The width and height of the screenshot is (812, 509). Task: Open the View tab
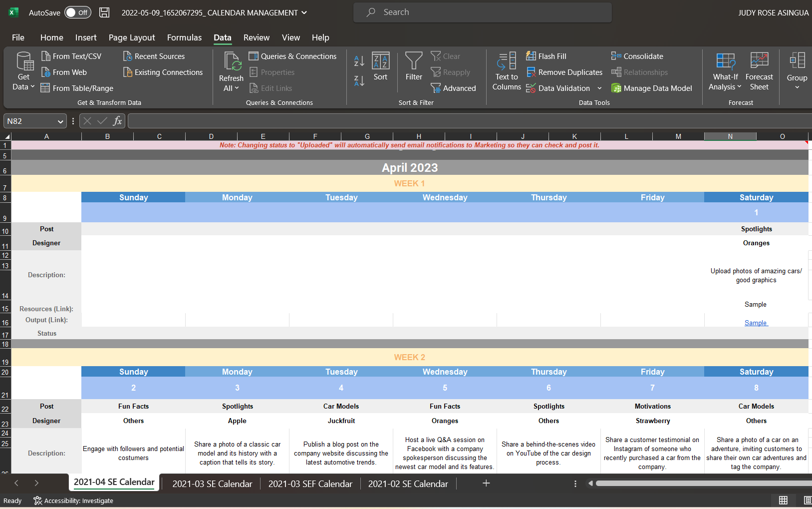click(291, 37)
